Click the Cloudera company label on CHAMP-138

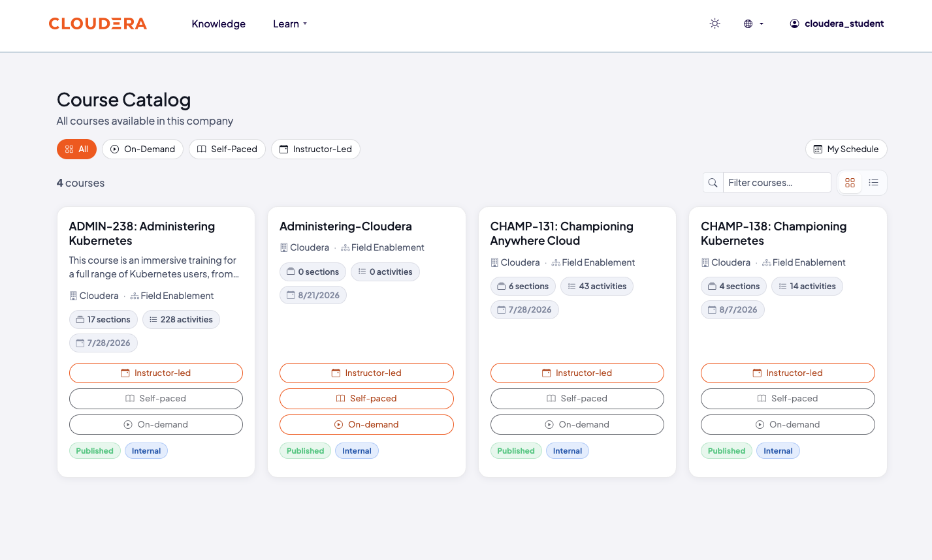coord(726,262)
